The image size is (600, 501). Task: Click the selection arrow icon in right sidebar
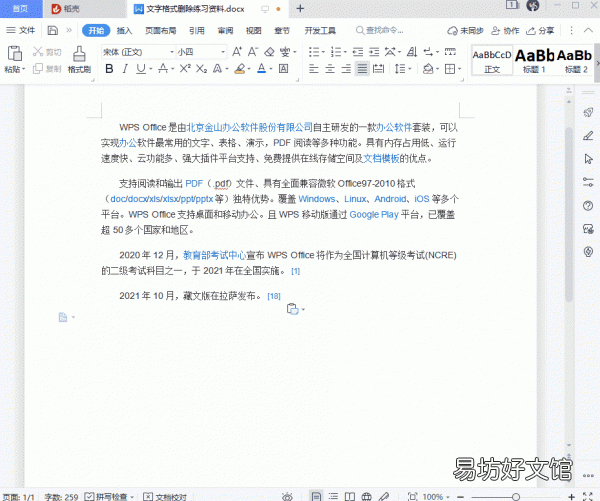click(x=588, y=159)
